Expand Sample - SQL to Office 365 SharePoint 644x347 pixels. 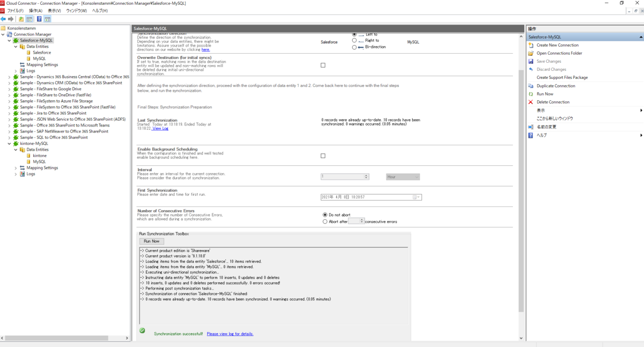[x=9, y=137]
